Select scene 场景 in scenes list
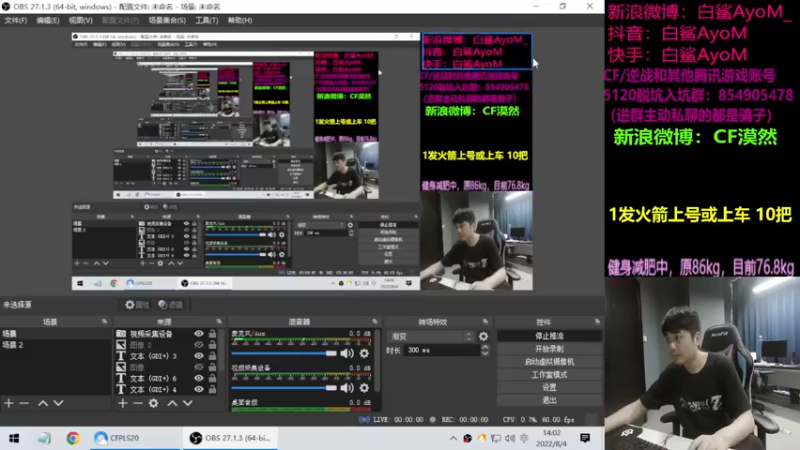 (55, 334)
